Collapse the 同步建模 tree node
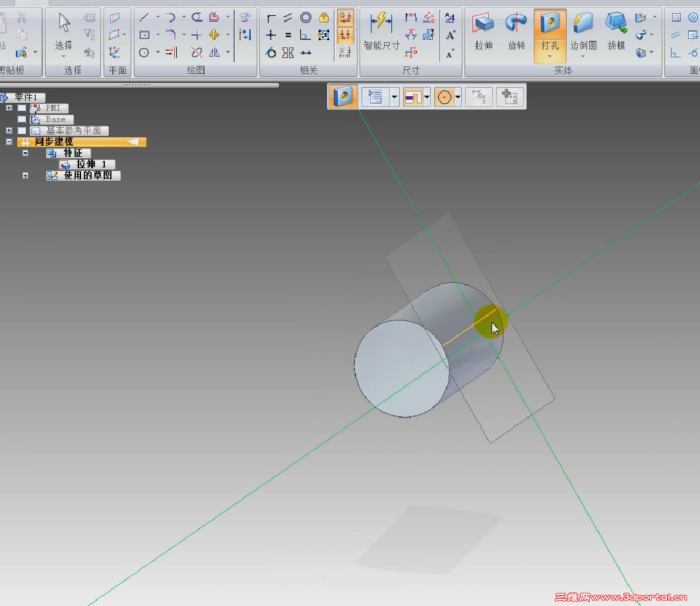700x606 pixels. [9, 142]
